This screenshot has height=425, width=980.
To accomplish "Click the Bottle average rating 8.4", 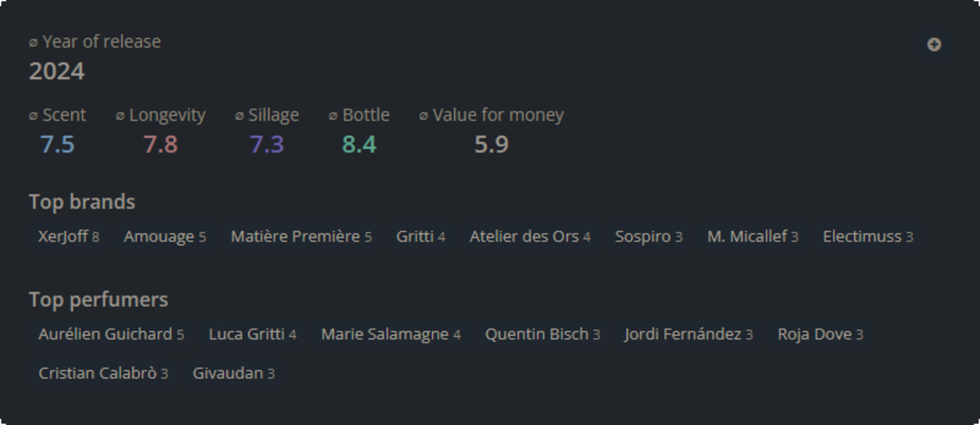I will point(359,144).
